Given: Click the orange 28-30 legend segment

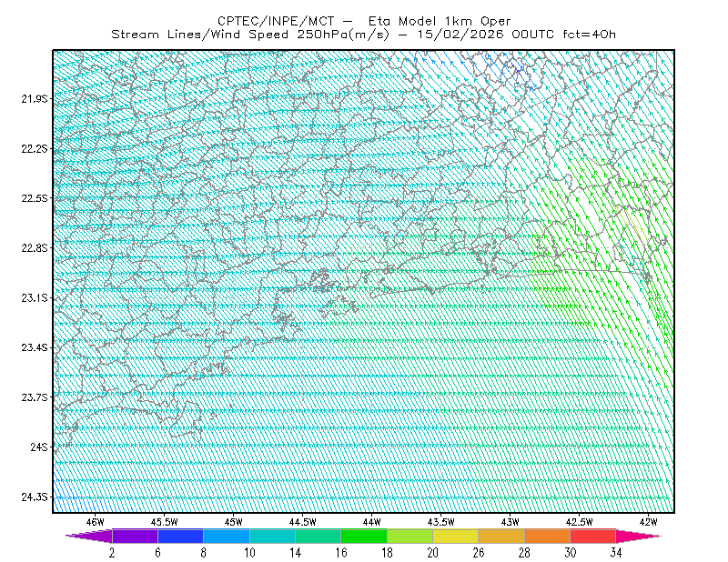Looking at the screenshot, I should click(x=548, y=536).
